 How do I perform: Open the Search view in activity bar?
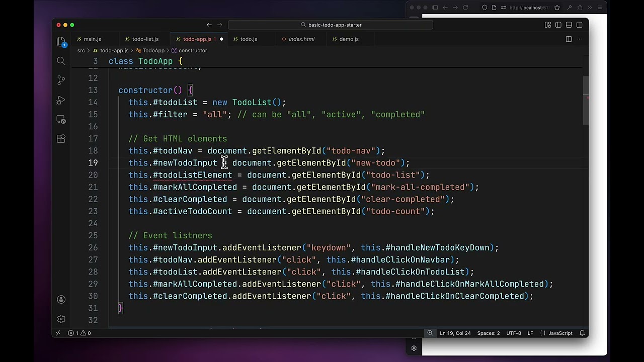[61, 61]
